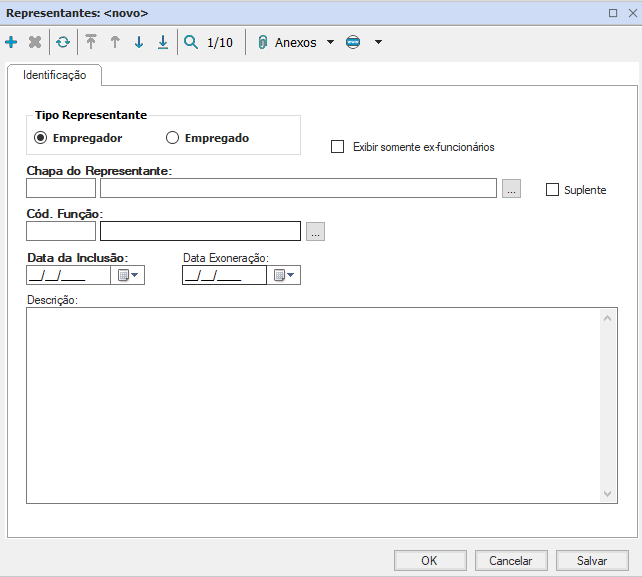Viewport: 642px width, 577px height.
Task: Open Data da Inclusão calendar dropdown
Action: point(130,276)
